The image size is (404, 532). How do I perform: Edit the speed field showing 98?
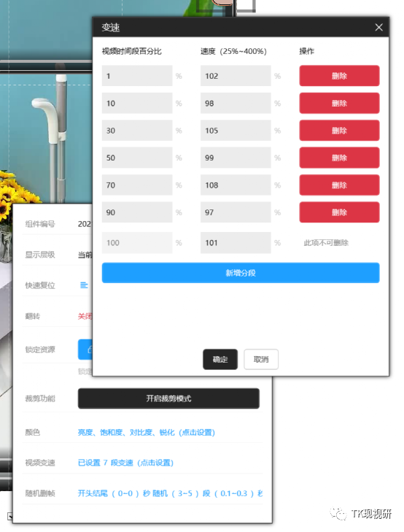[236, 103]
